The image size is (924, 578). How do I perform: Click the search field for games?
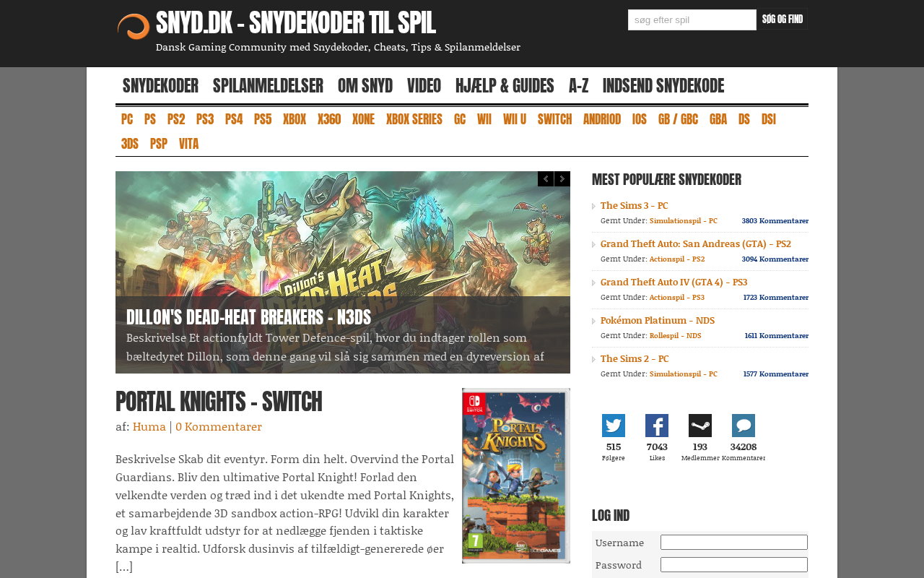692,20
